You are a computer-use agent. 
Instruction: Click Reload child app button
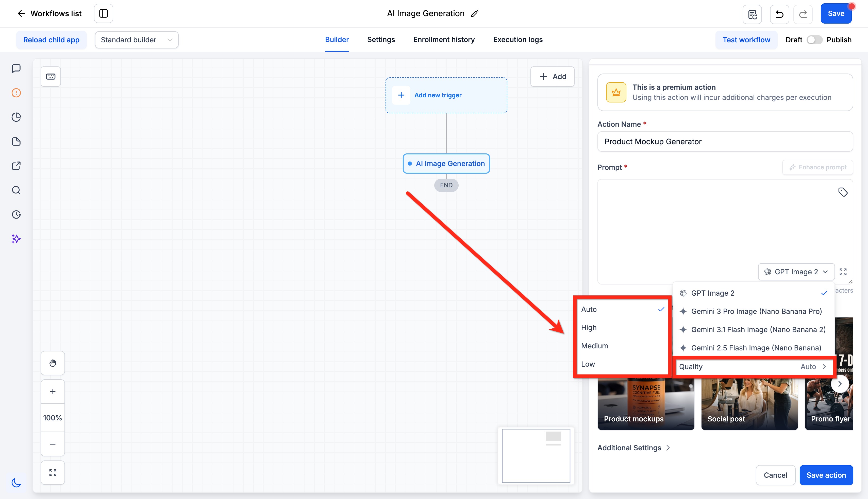click(52, 40)
